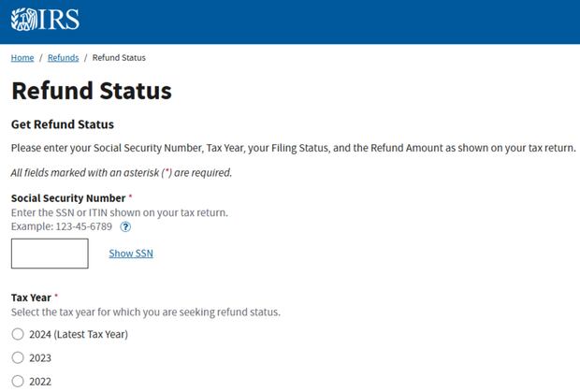Click the required-fields asterisk notice
The width and height of the screenshot is (580, 392).
coord(122,172)
